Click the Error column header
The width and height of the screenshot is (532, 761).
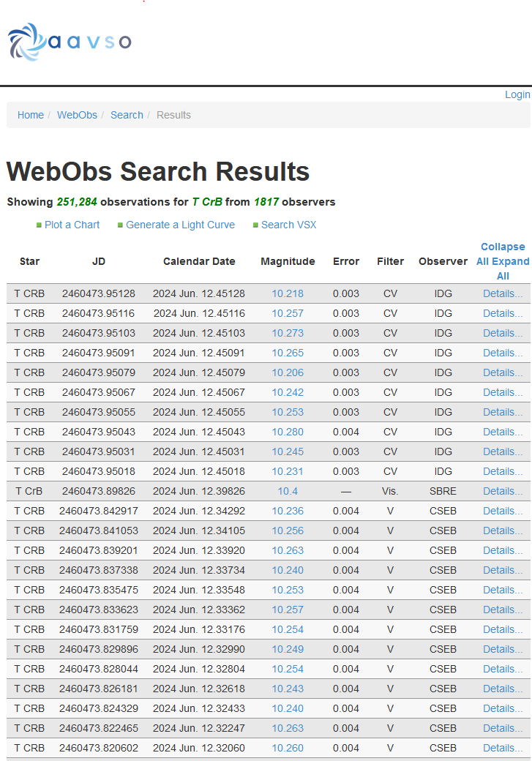[346, 262]
